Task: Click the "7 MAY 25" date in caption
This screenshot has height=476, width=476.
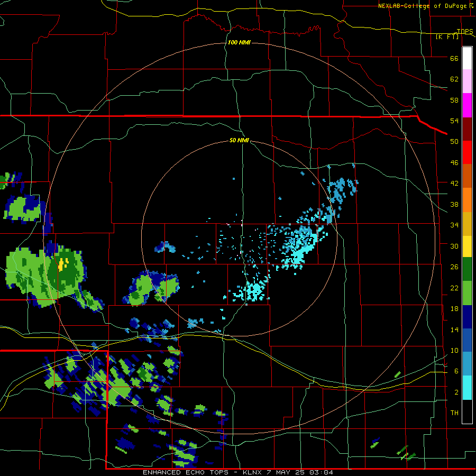Action: pos(286,472)
